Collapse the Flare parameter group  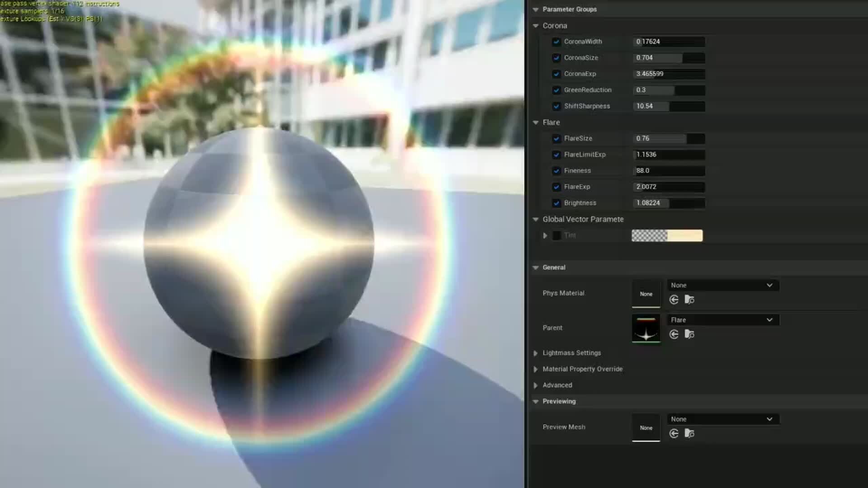[x=536, y=122]
